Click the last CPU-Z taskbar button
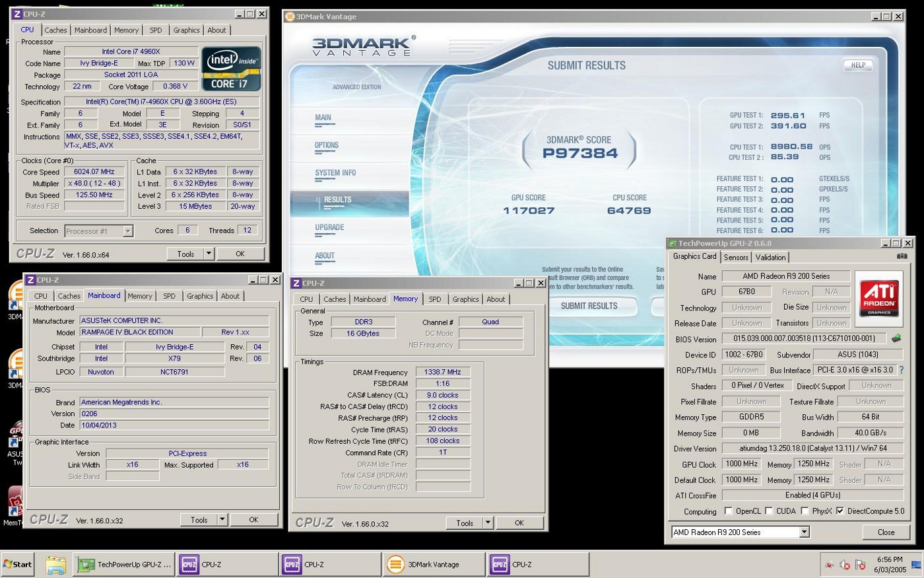 [x=538, y=565]
